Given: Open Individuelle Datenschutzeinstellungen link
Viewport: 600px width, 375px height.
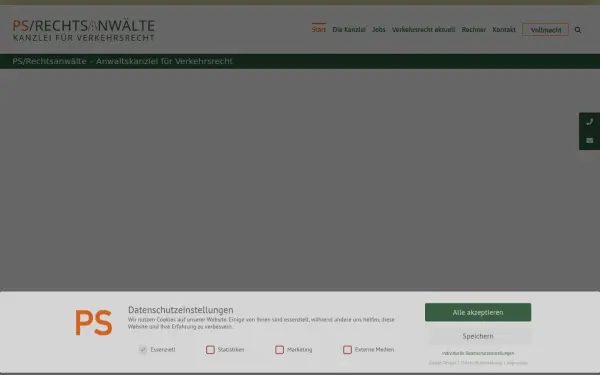Looking at the screenshot, I should 478,353.
